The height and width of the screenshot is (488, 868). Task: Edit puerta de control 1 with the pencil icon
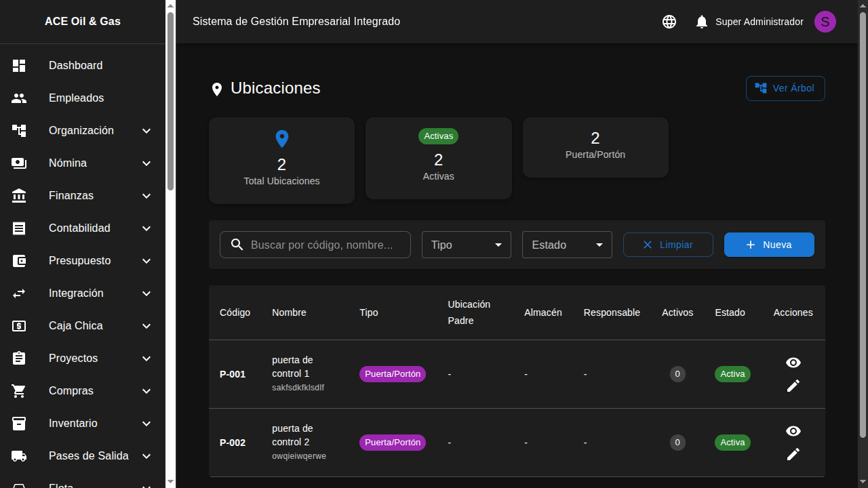(x=793, y=386)
